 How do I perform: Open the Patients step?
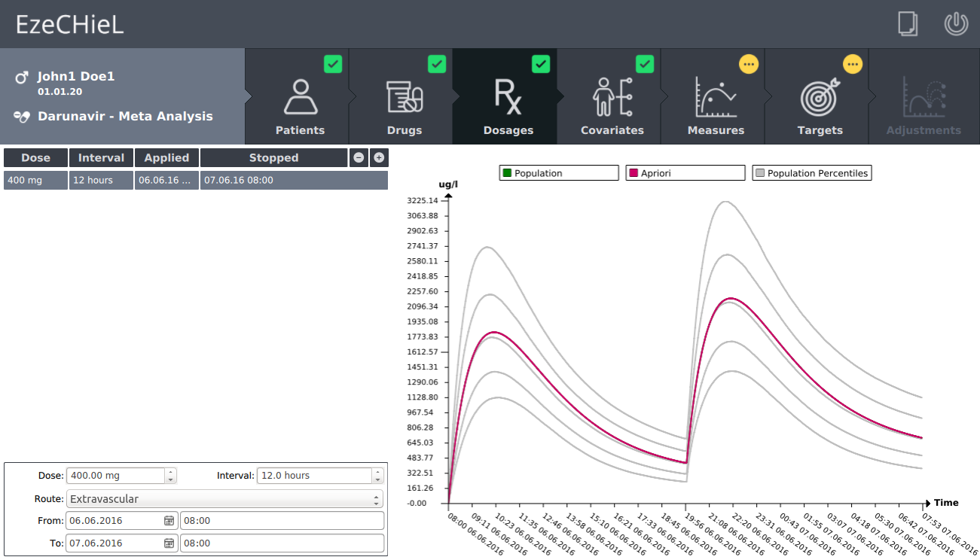[x=300, y=96]
